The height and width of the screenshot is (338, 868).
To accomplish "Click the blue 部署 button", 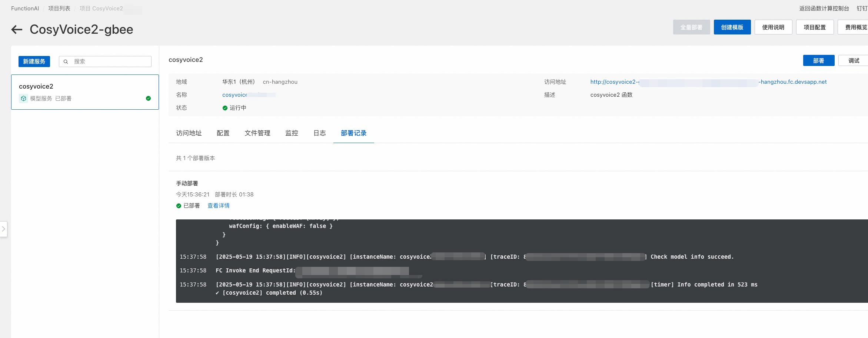I will pyautogui.click(x=818, y=61).
